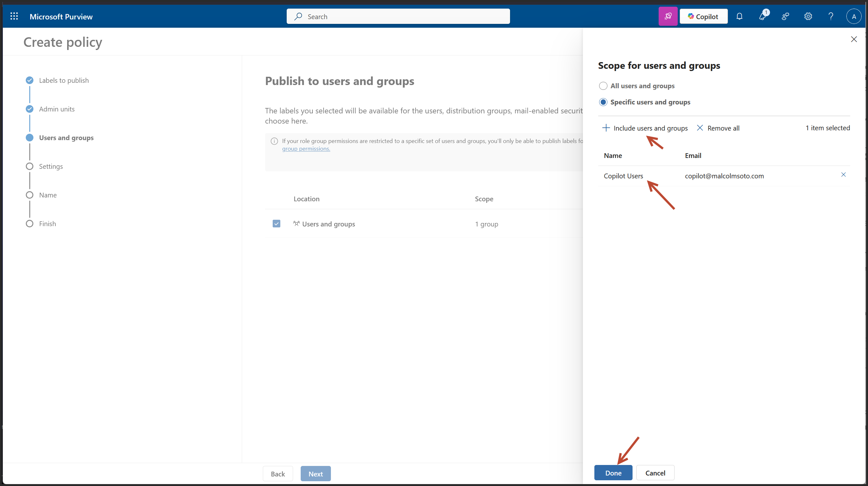Viewport: 868px width, 486px height.
Task: Remove the Copilot Users row with X
Action: click(x=843, y=174)
